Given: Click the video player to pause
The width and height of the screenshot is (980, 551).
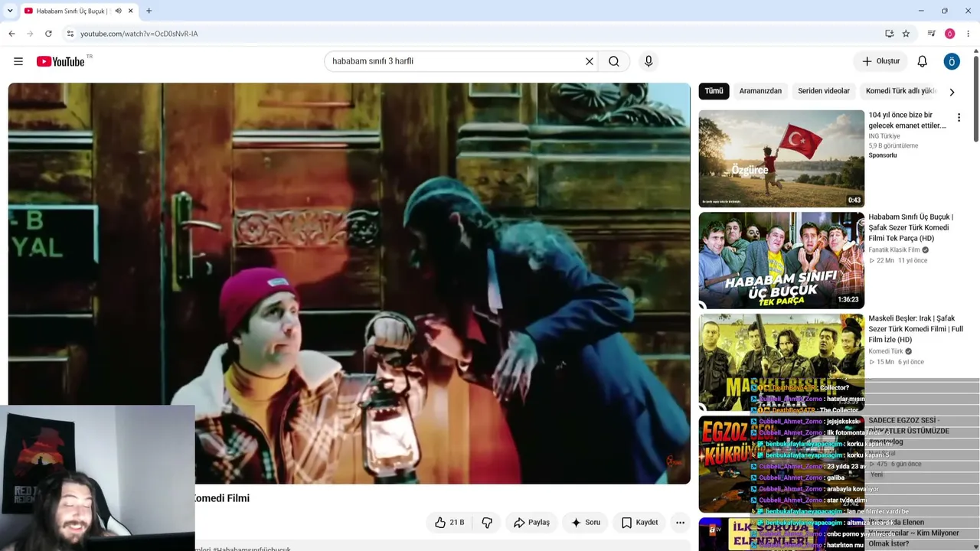Looking at the screenshot, I should (349, 283).
